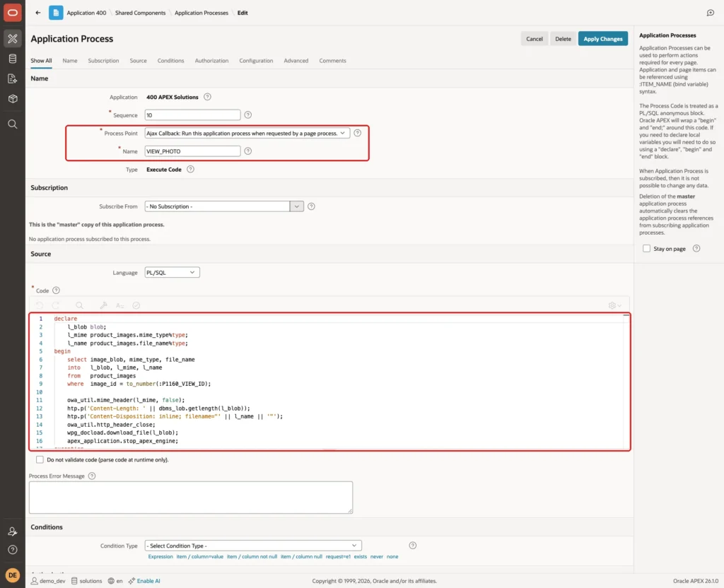Show help for Stay on page
Image resolution: width=724 pixels, height=588 pixels.
(696, 248)
